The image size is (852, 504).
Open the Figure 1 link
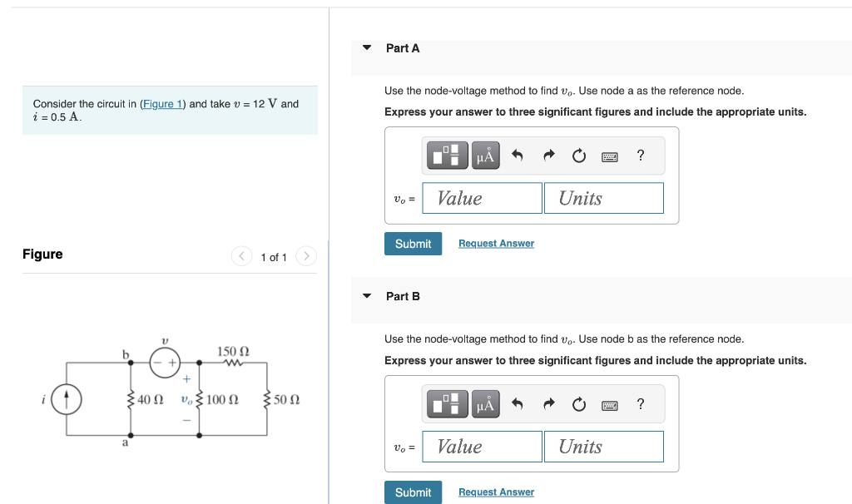tap(161, 103)
